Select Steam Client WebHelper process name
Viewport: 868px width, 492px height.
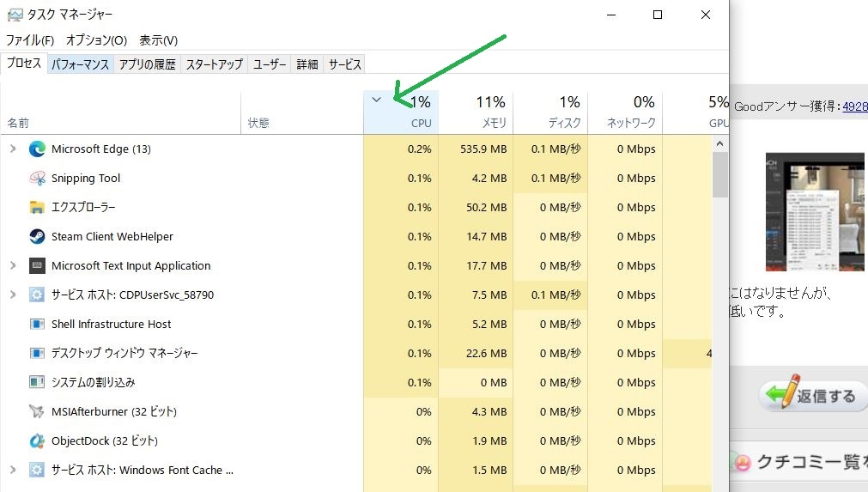tap(112, 237)
